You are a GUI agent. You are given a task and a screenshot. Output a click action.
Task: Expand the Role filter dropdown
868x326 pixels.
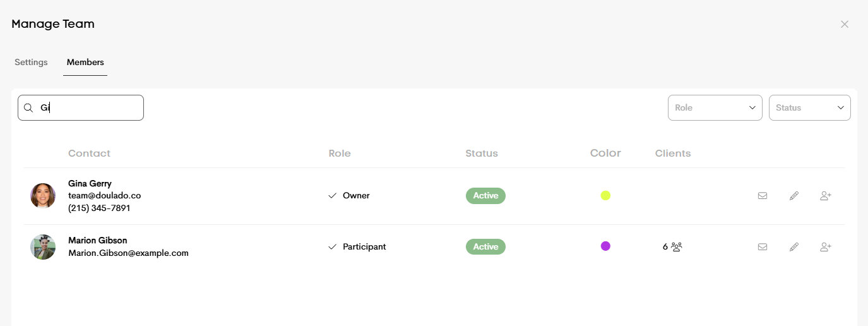point(715,107)
